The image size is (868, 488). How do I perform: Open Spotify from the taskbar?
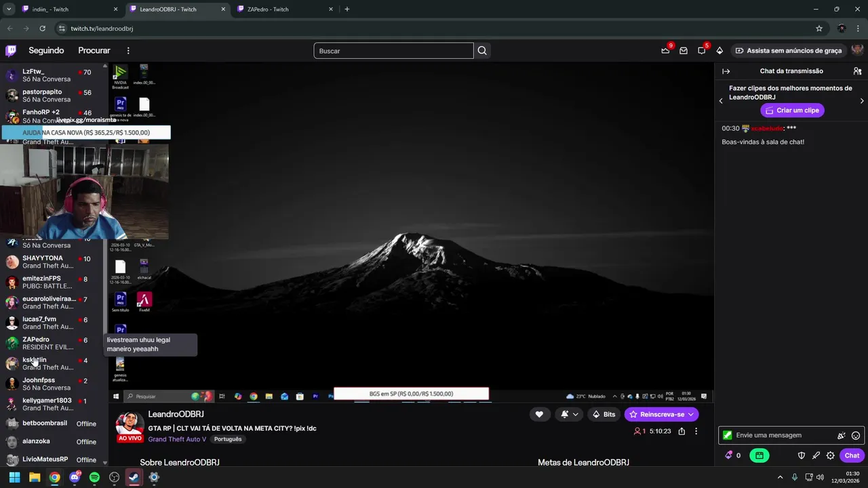[x=94, y=477]
